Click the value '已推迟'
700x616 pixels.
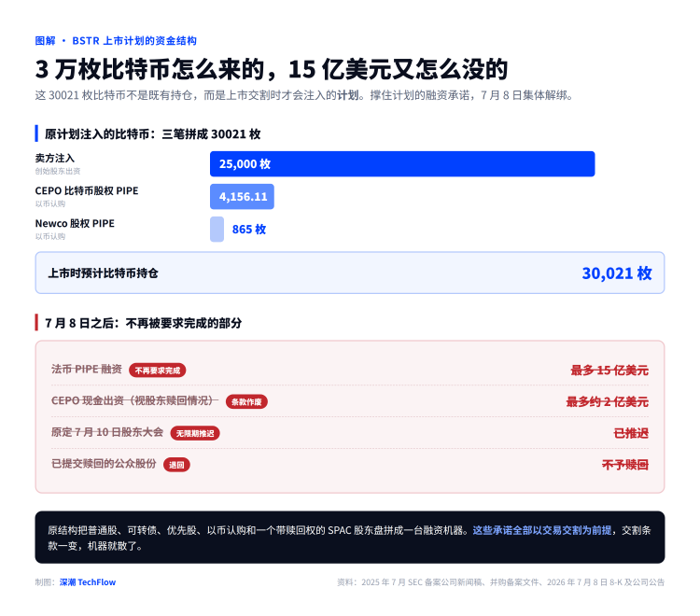631,433
